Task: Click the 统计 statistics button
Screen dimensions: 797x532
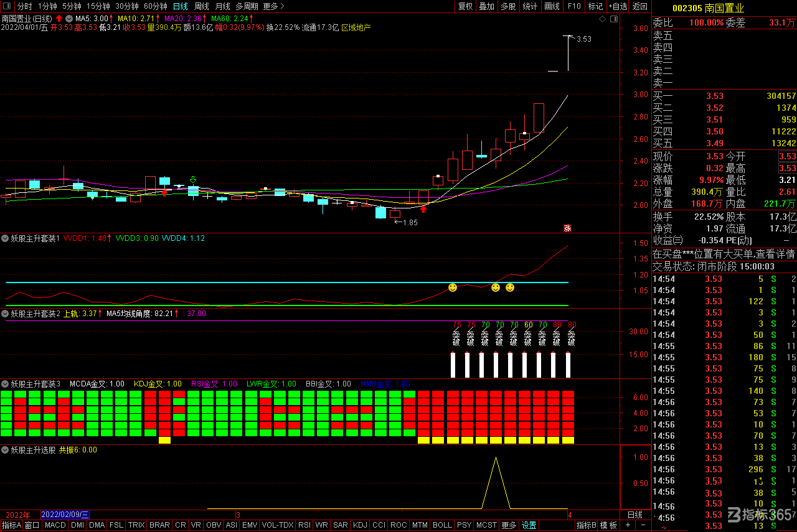Action: tap(530, 6)
